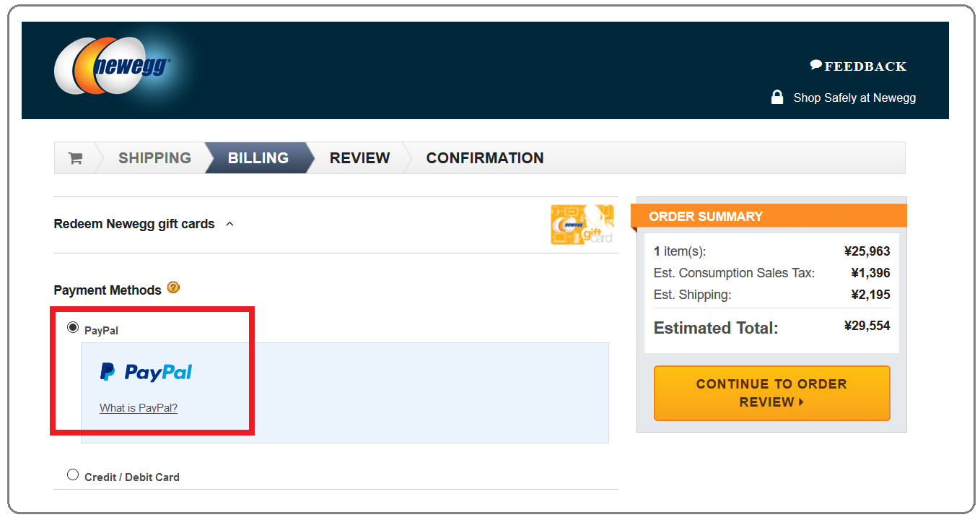Screen dimensions: 980x520
Task: Click the item price ¥25,963
Action: (867, 251)
